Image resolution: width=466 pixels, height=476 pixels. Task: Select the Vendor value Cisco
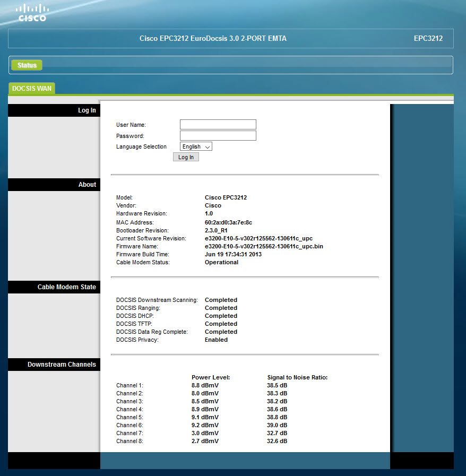point(213,205)
